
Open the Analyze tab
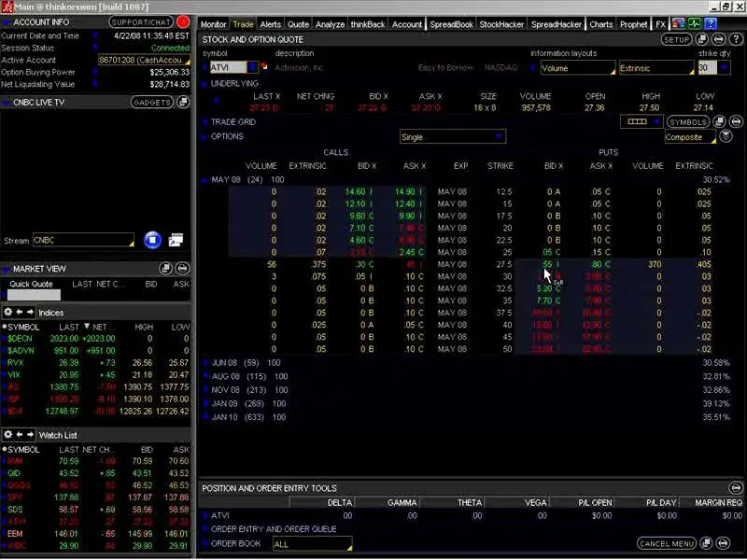(x=330, y=24)
